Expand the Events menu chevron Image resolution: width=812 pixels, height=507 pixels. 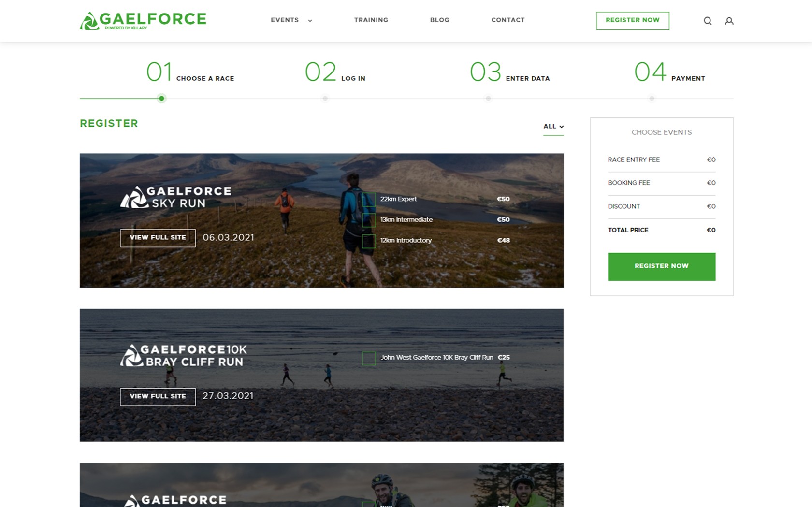coord(310,20)
